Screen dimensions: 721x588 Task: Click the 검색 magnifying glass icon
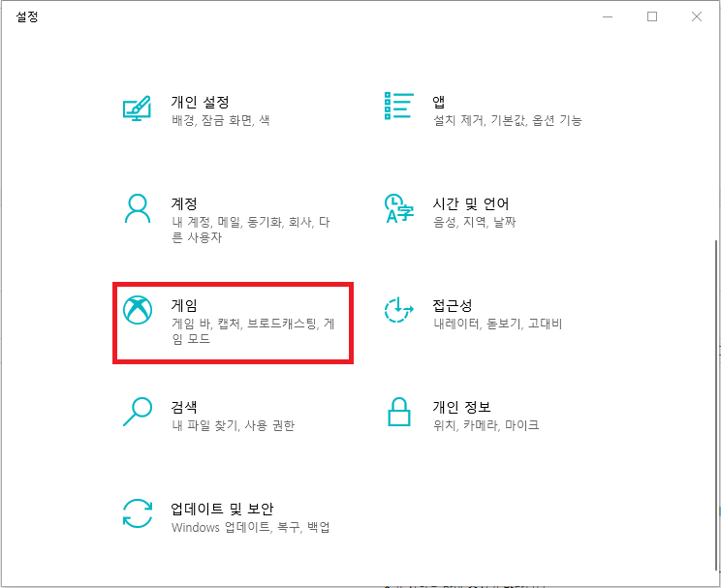(x=137, y=412)
